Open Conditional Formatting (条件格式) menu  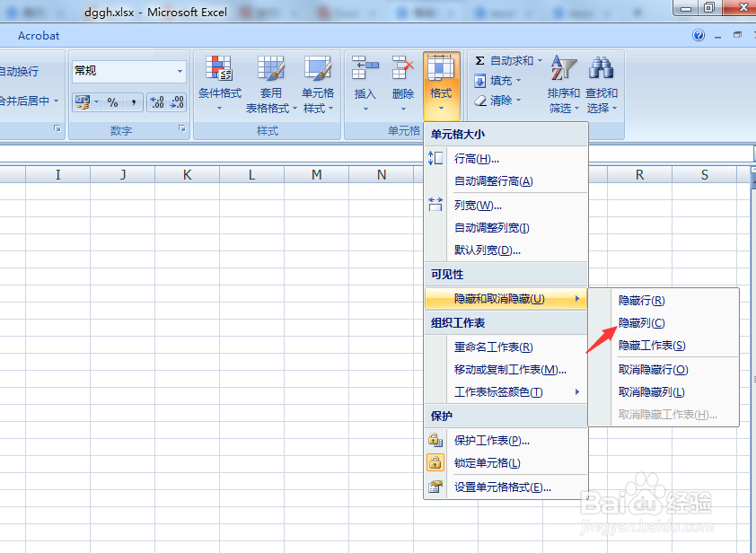tap(220, 83)
